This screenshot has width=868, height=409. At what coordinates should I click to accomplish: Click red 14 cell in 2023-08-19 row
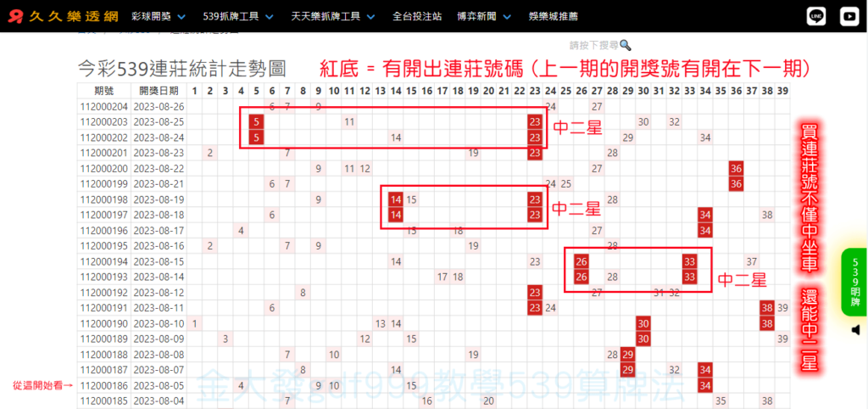coord(395,199)
